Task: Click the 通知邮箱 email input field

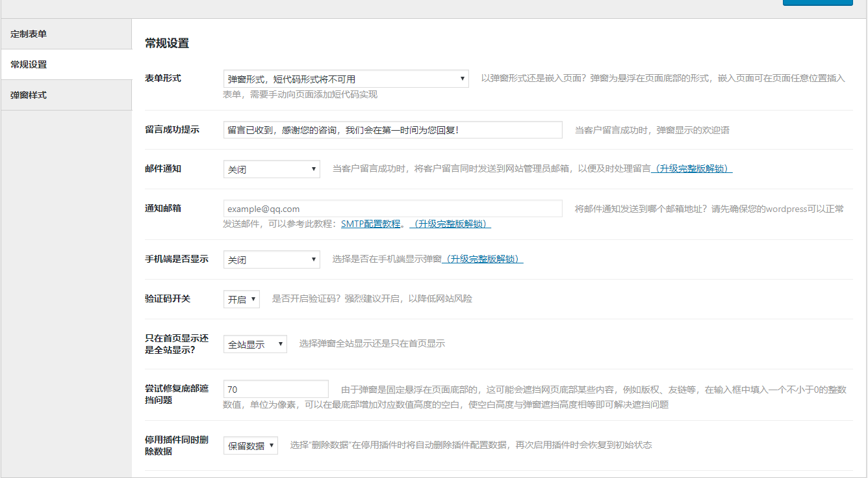Action: pos(392,208)
